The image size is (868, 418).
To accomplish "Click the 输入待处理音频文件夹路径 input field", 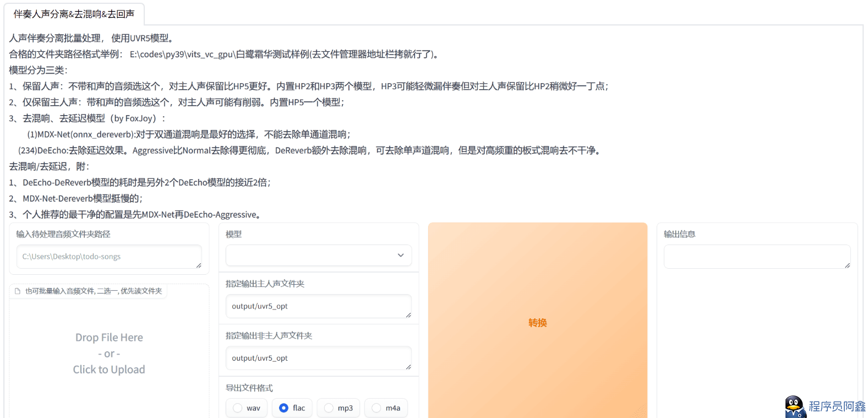I will [109, 257].
